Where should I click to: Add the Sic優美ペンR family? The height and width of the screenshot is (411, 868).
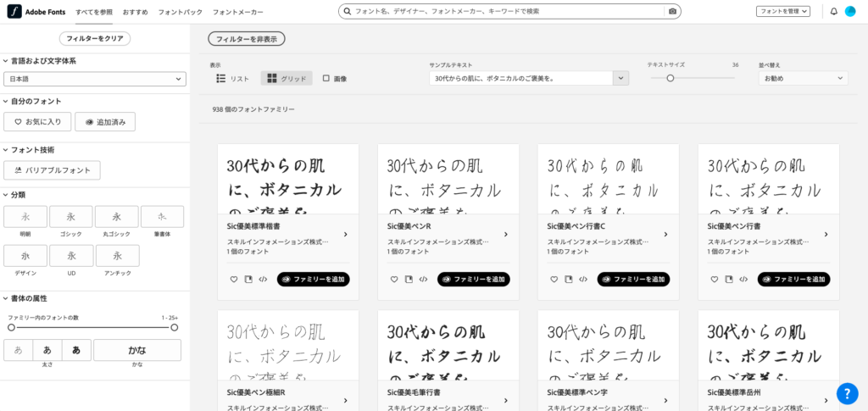click(x=474, y=280)
